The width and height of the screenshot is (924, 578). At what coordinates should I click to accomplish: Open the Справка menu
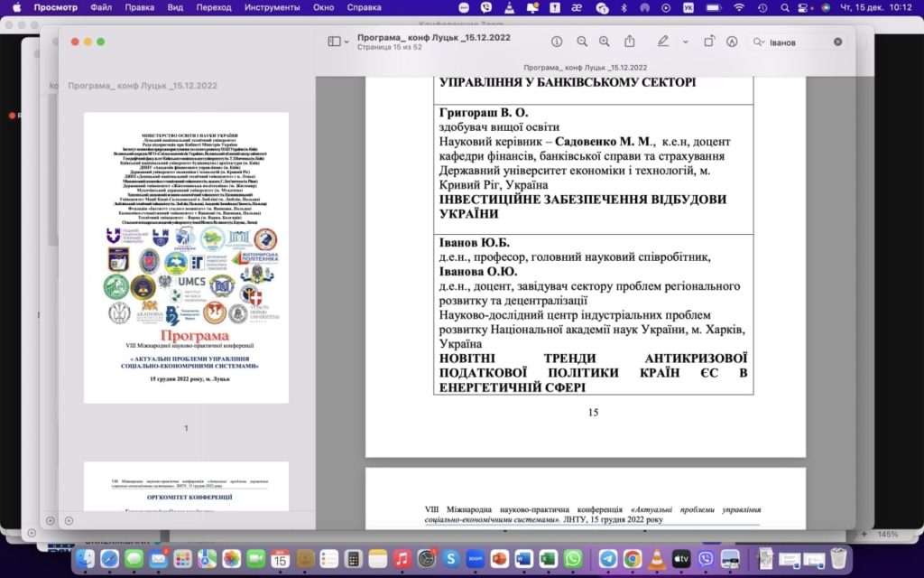364,7
